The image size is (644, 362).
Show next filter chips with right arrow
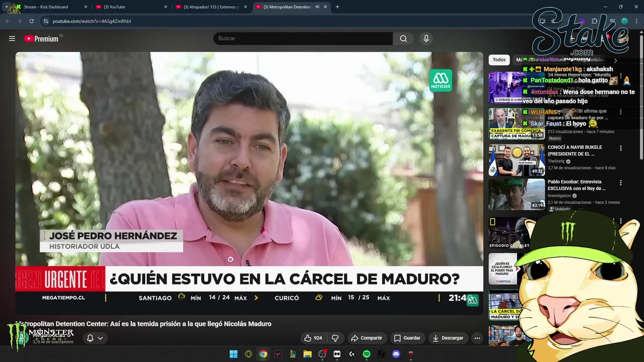point(615,60)
